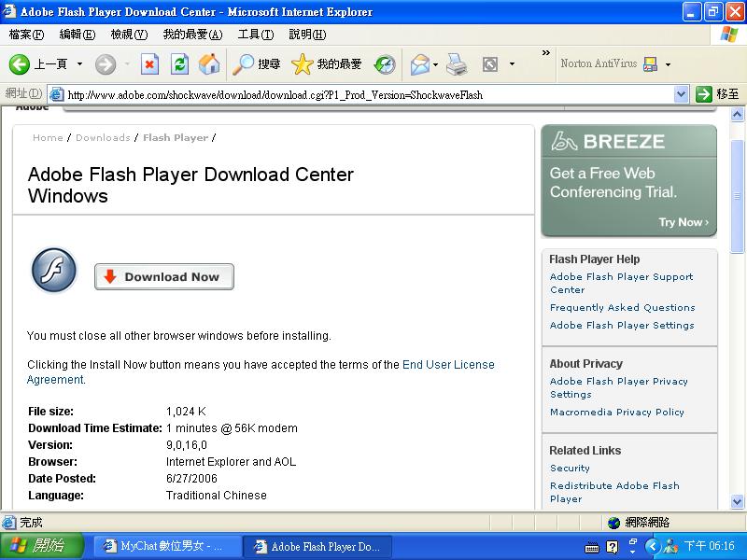This screenshot has width=747, height=560.
Task: Open Favorites star icon
Action: tap(302, 64)
